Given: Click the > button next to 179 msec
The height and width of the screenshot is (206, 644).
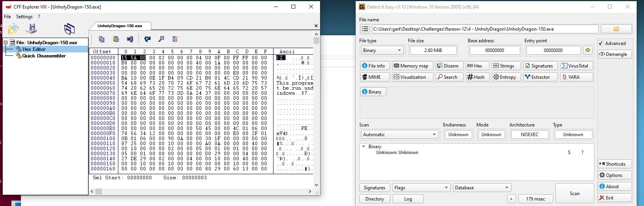Looking at the screenshot, I should pyautogui.click(x=511, y=199).
